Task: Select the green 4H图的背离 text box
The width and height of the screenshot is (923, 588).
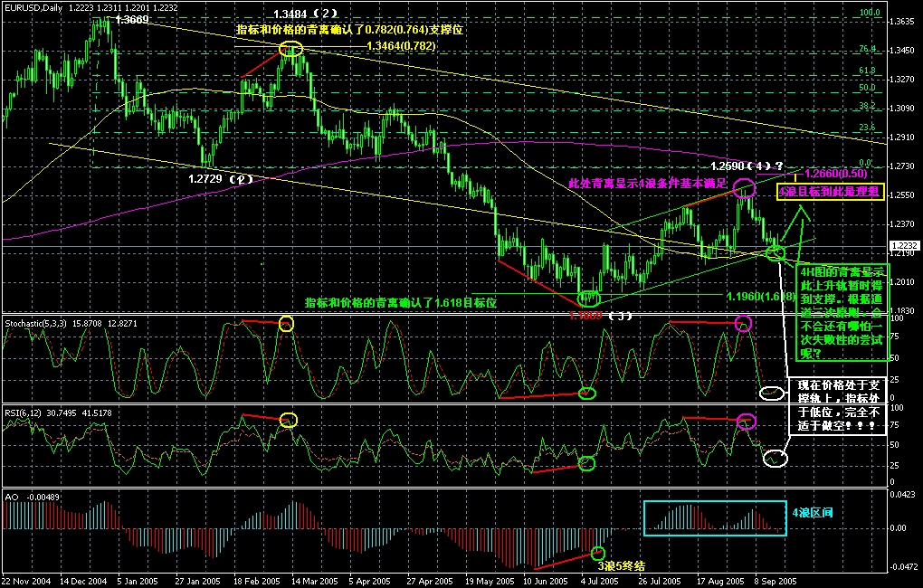Action: [842, 312]
